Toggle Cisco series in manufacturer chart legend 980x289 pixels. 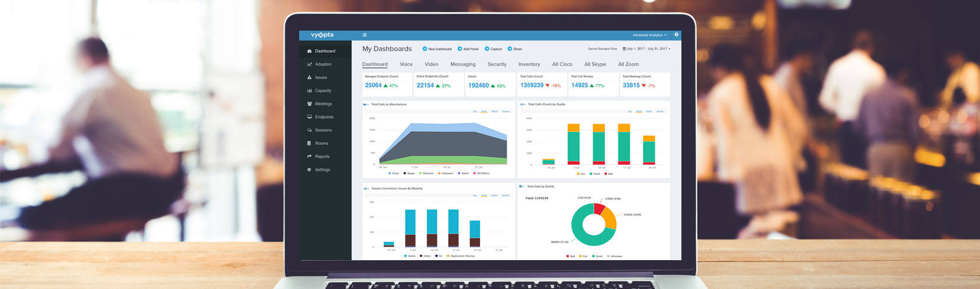coord(394,174)
